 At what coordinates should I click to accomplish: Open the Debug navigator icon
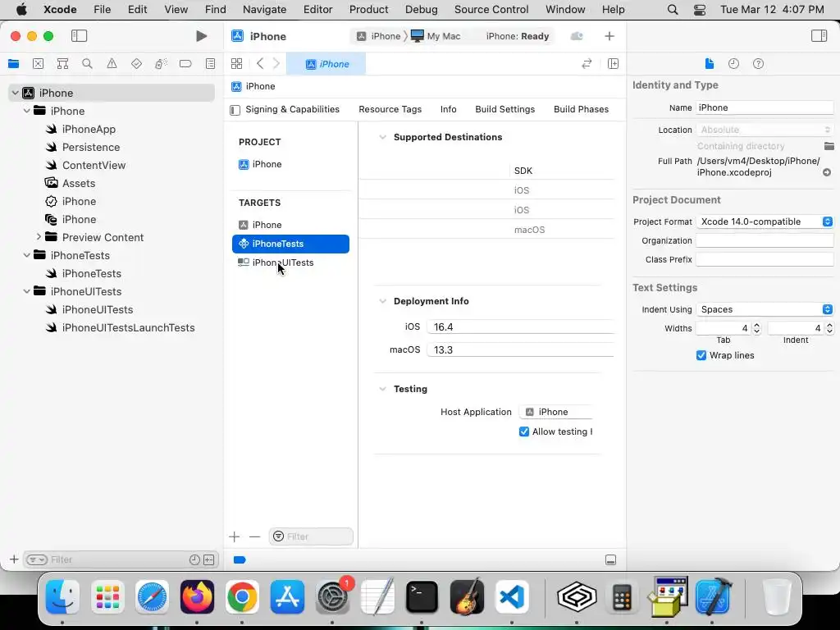(x=161, y=64)
